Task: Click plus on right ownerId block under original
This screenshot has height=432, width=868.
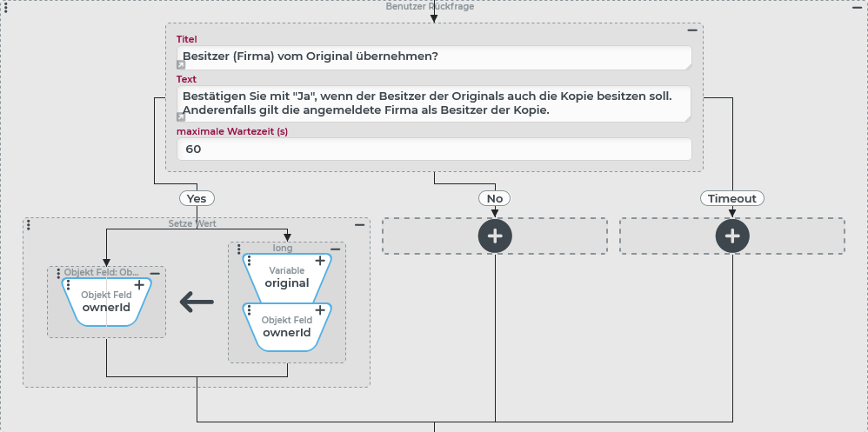Action: 320,310
